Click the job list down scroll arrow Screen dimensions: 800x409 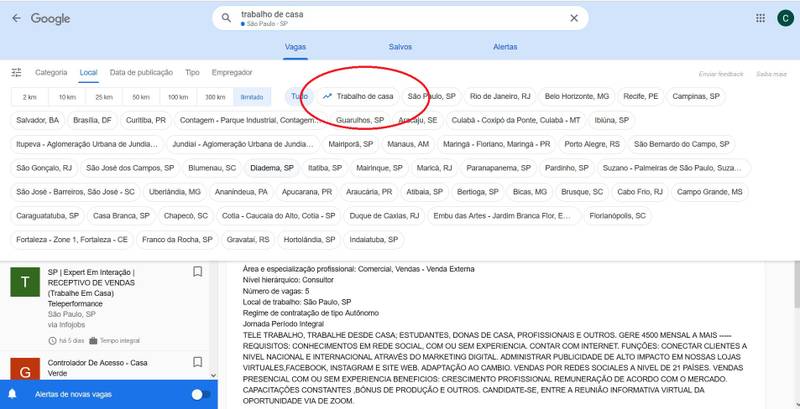point(213,375)
